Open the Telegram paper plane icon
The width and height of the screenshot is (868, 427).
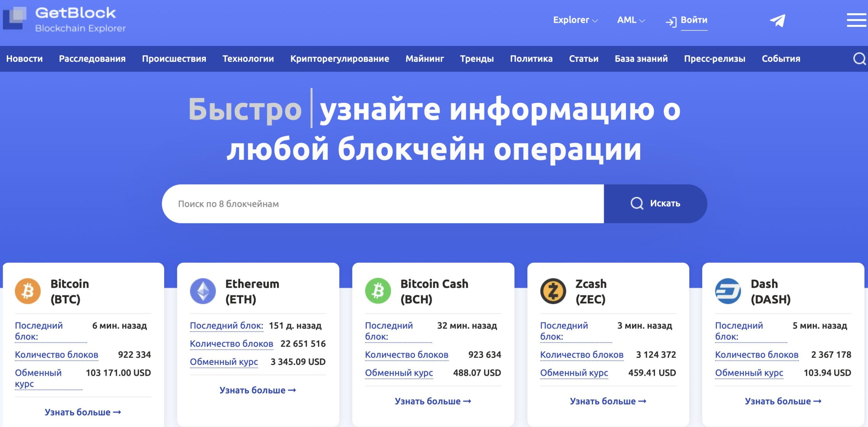777,20
